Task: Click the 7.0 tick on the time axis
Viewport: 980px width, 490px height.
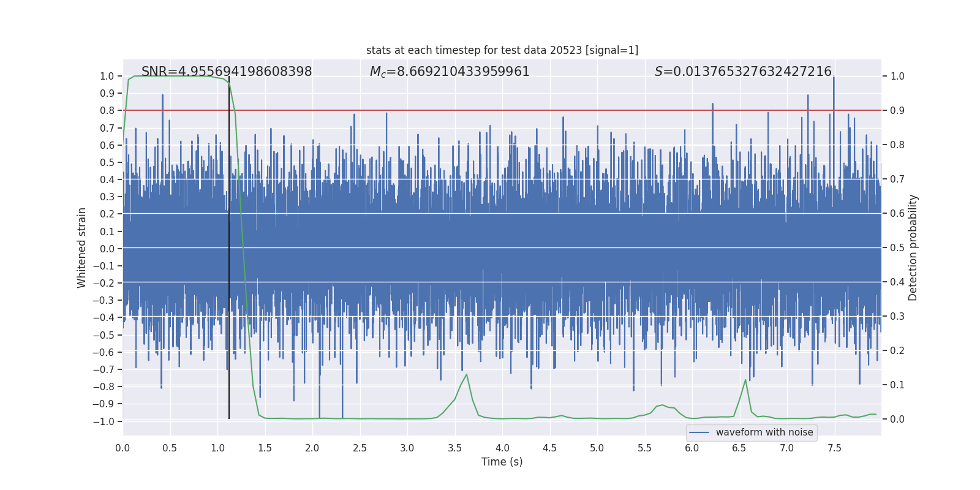Action: click(x=787, y=448)
